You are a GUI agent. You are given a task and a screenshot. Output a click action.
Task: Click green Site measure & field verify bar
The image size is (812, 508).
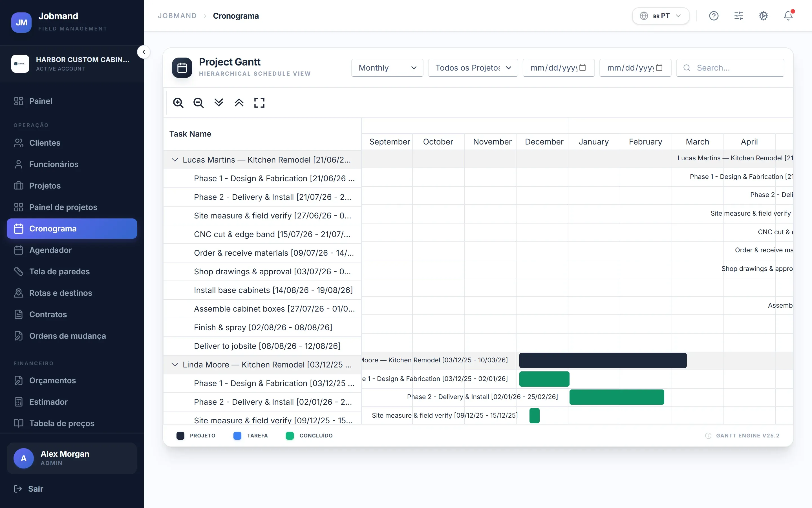[x=534, y=416]
